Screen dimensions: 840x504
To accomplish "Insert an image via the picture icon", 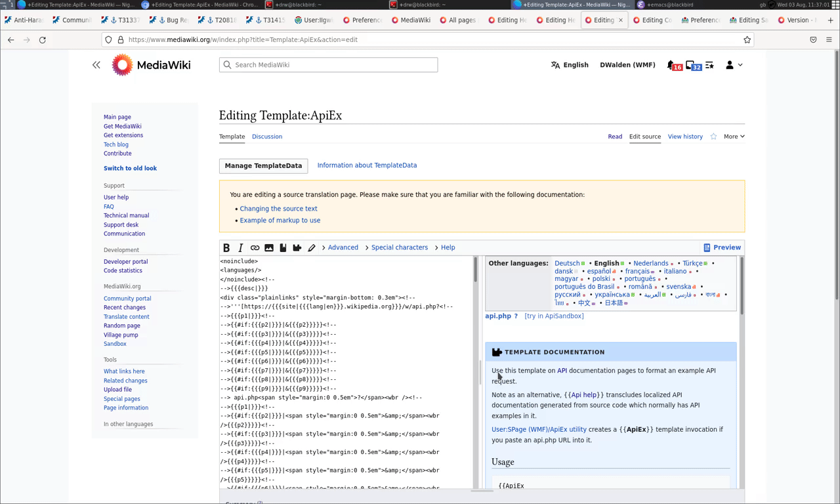I will click(x=269, y=247).
